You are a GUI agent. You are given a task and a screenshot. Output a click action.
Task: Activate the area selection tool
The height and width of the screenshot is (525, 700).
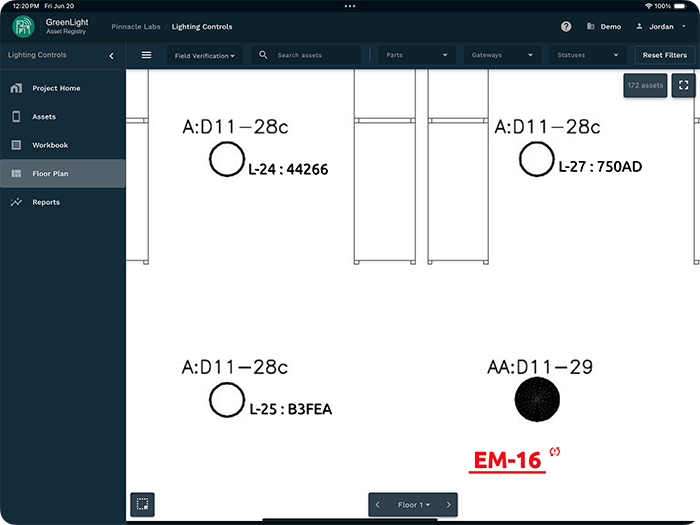(x=142, y=504)
